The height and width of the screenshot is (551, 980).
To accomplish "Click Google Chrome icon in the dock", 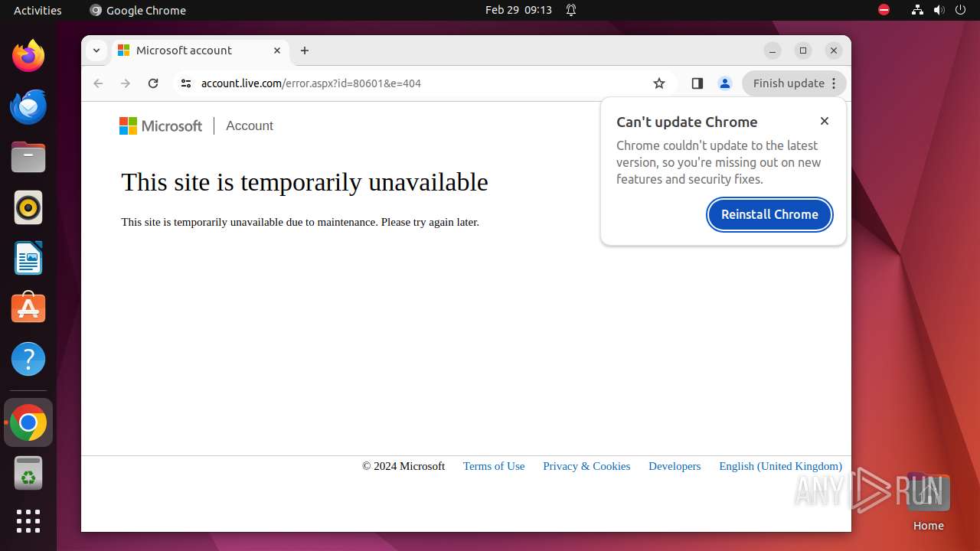I will coord(28,422).
